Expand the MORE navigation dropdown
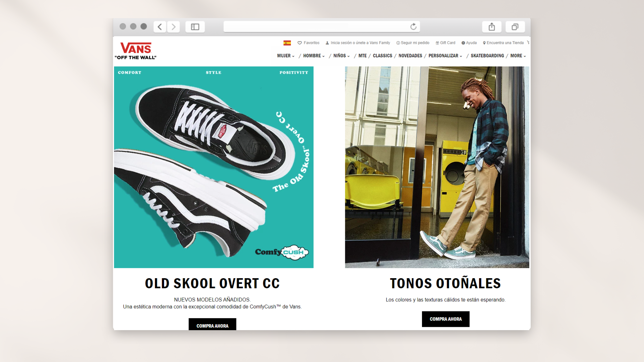644x362 pixels. point(516,56)
